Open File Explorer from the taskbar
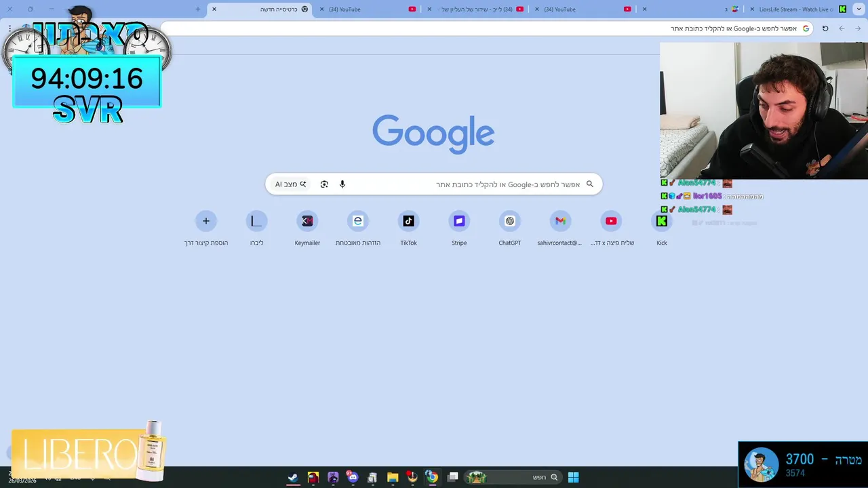The width and height of the screenshot is (868, 488). (393, 477)
